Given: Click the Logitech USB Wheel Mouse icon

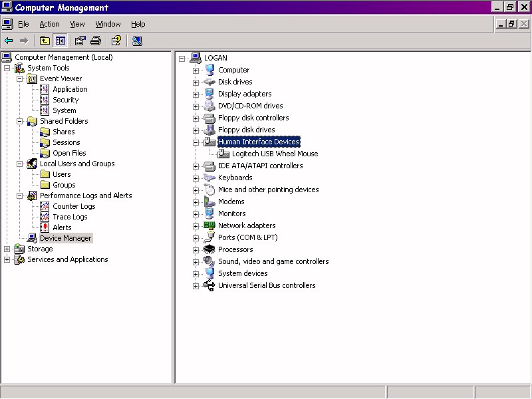Looking at the screenshot, I should 223,154.
